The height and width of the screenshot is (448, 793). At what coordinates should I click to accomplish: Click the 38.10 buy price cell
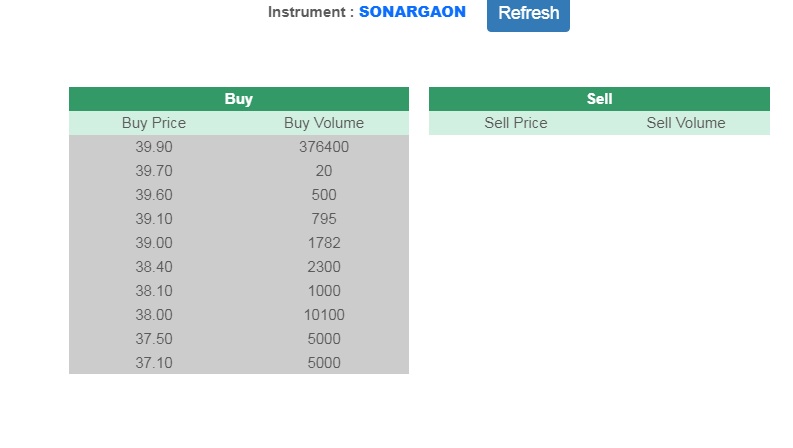coord(154,291)
